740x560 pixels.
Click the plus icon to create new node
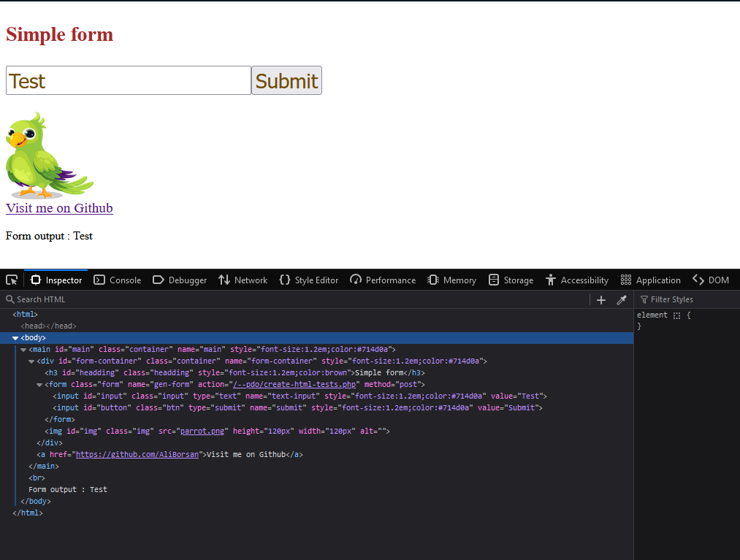(x=600, y=300)
